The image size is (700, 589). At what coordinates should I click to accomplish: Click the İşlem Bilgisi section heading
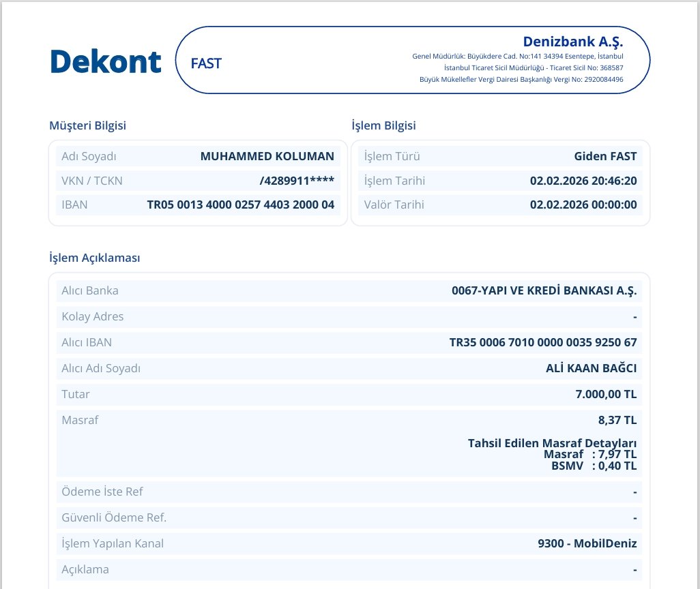pos(383,125)
